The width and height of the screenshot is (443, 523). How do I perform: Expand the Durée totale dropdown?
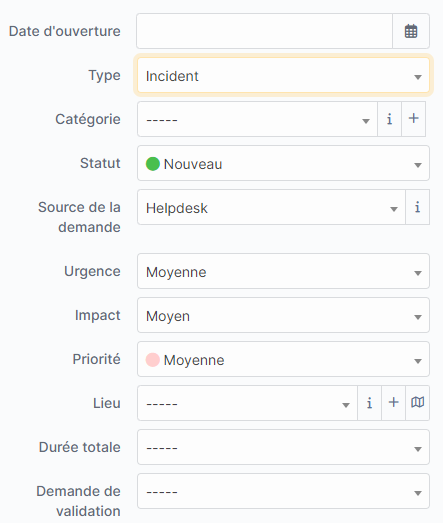(x=283, y=447)
